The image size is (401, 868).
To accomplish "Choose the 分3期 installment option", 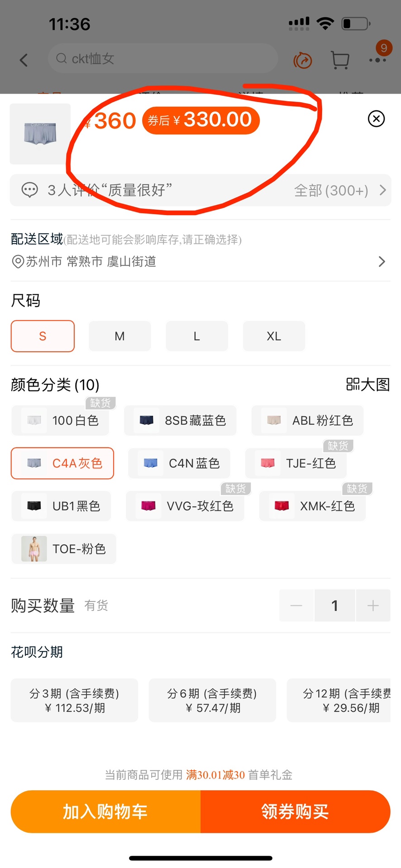I will [75, 700].
